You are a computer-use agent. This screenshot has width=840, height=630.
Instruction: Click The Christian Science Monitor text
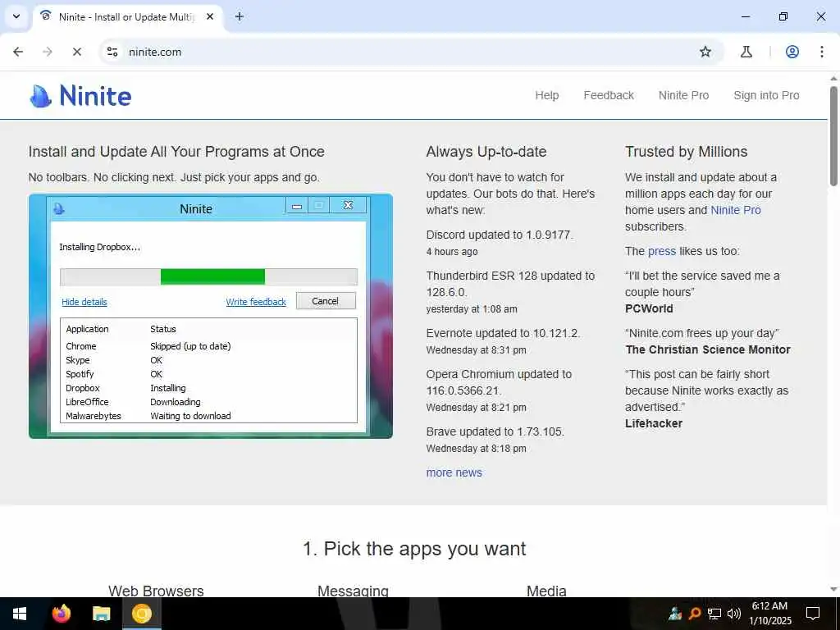(x=708, y=349)
